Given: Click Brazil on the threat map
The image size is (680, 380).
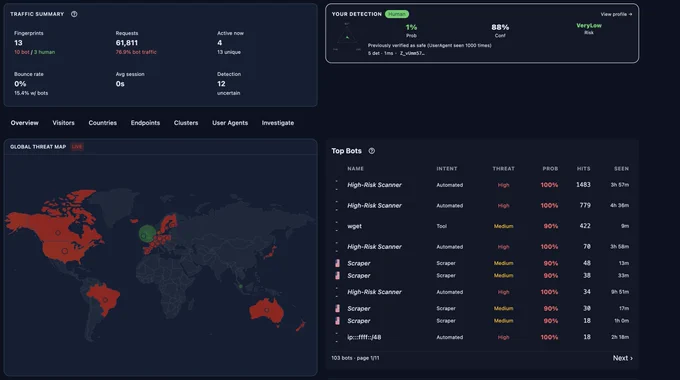Looking at the screenshot, I should [105, 299].
